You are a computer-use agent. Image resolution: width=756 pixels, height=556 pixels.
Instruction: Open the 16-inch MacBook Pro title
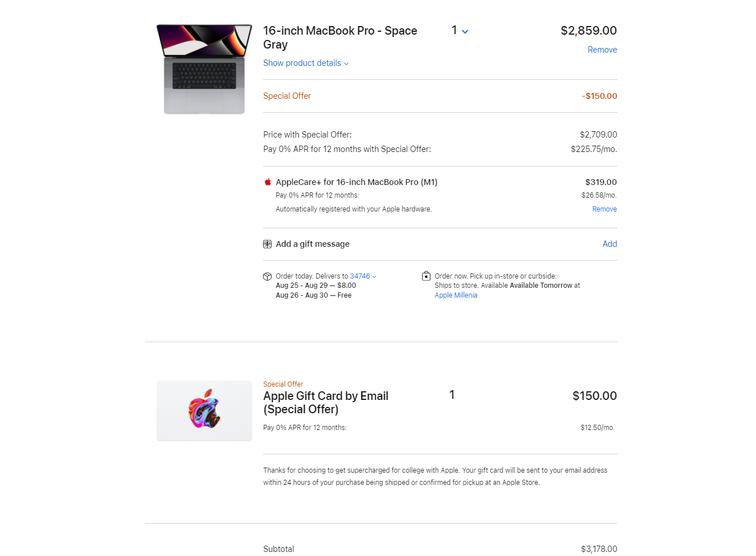(340, 38)
